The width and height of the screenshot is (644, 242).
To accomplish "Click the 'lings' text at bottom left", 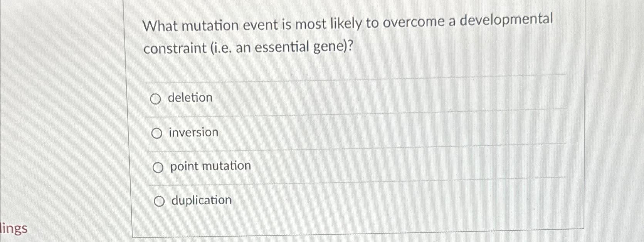I will (x=13, y=228).
